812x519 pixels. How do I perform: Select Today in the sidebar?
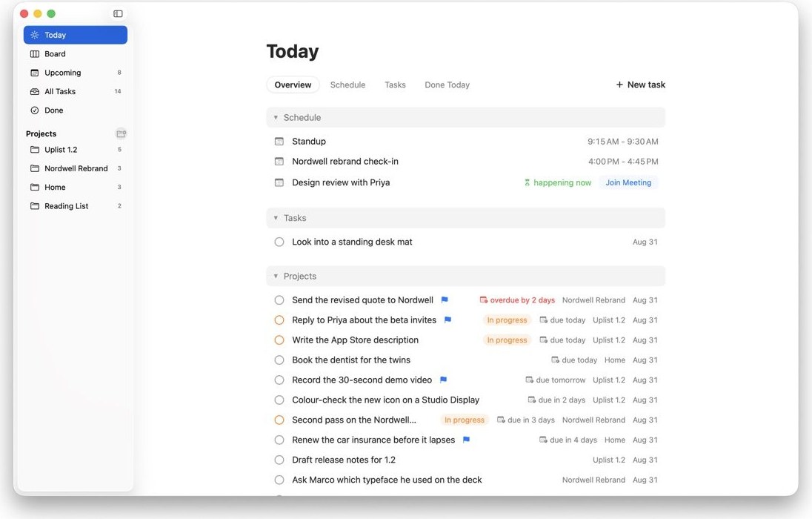[x=76, y=35]
